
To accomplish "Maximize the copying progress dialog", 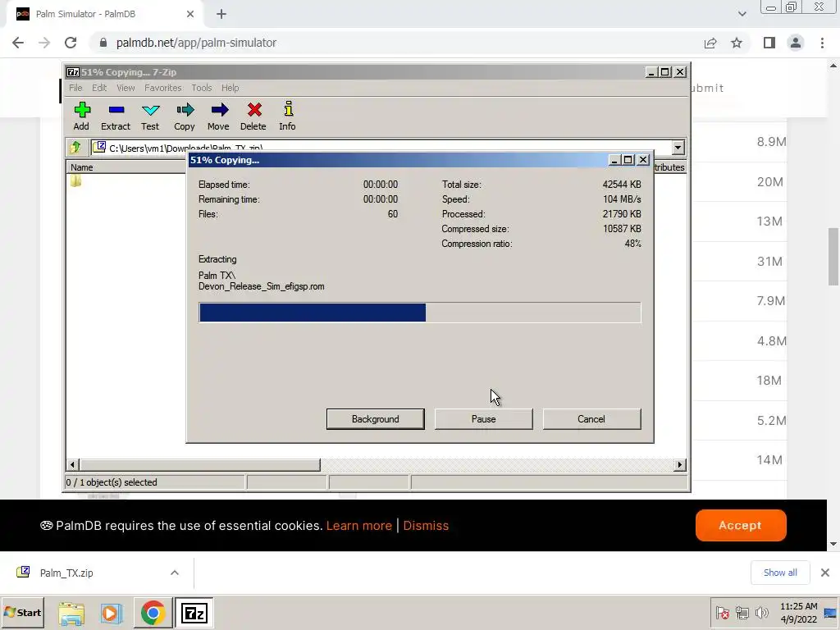I will pos(628,160).
